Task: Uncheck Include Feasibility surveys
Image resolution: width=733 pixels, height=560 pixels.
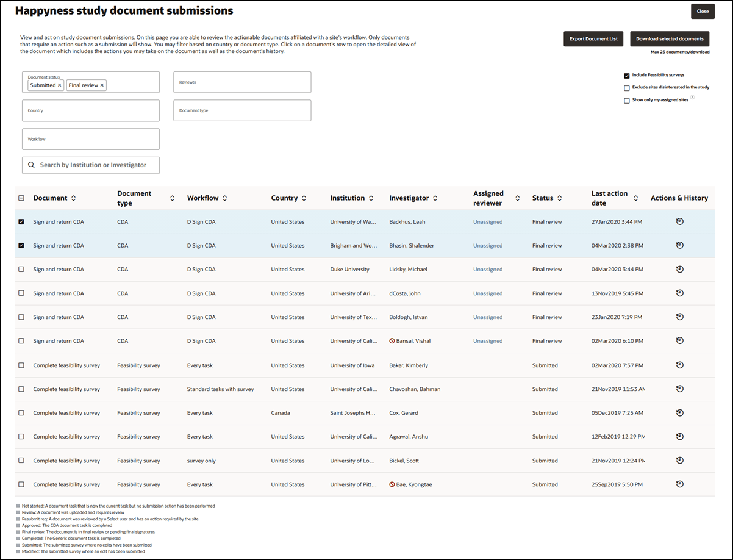Action: tap(626, 76)
